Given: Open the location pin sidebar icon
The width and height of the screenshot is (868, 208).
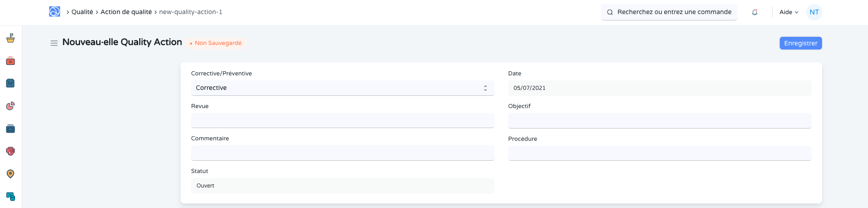Looking at the screenshot, I should (x=10, y=174).
